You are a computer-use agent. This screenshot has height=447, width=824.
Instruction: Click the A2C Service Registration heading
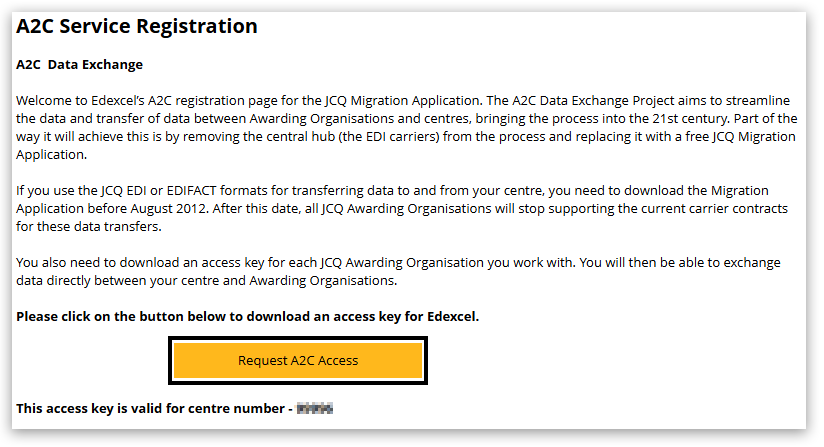[137, 27]
